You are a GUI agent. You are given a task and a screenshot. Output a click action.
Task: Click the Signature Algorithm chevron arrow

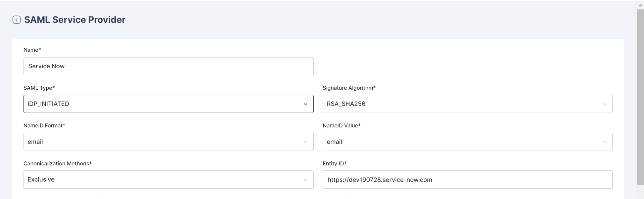(604, 104)
